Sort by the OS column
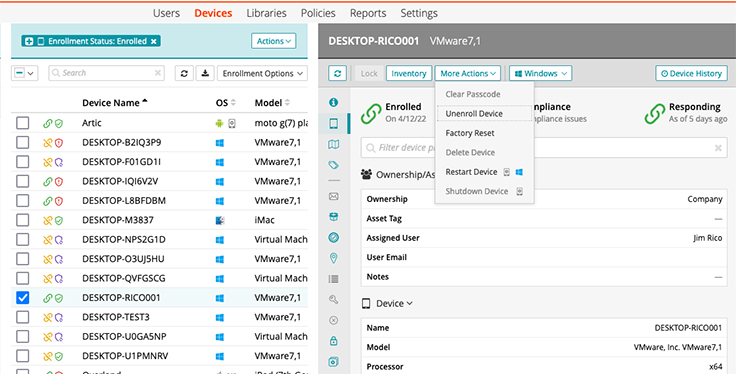Screen dimensions: 736x374 tap(226, 103)
